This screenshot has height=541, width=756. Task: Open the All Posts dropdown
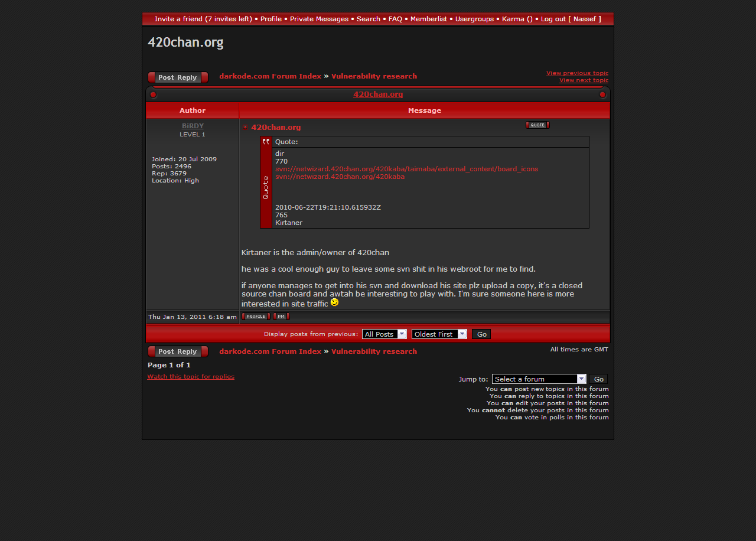(384, 334)
